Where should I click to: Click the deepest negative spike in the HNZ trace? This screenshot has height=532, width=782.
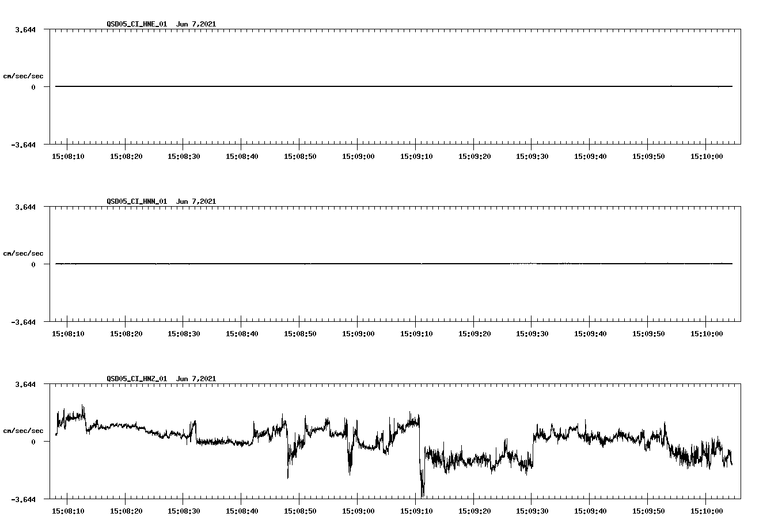click(x=423, y=489)
